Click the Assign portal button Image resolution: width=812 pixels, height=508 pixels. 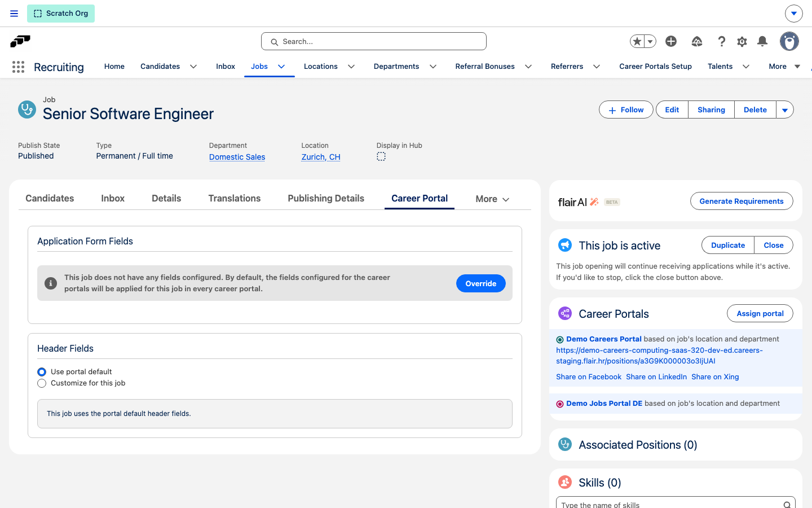click(760, 313)
